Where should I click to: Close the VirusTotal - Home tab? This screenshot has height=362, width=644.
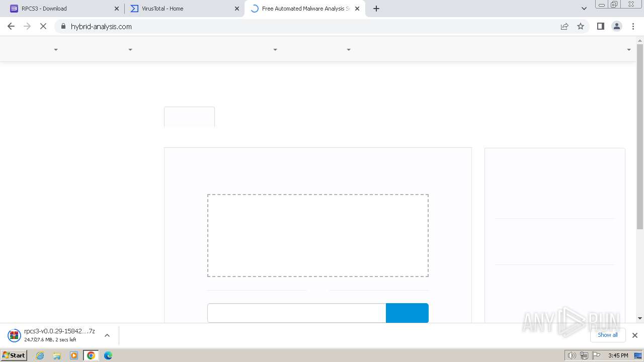237,9
